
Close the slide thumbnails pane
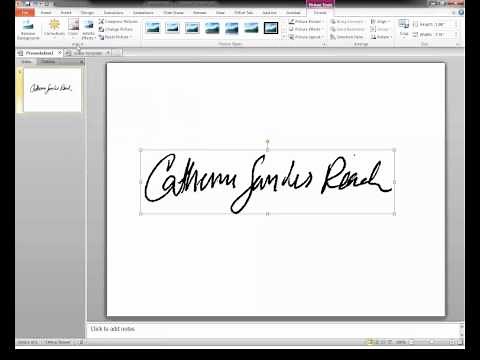coord(81,62)
